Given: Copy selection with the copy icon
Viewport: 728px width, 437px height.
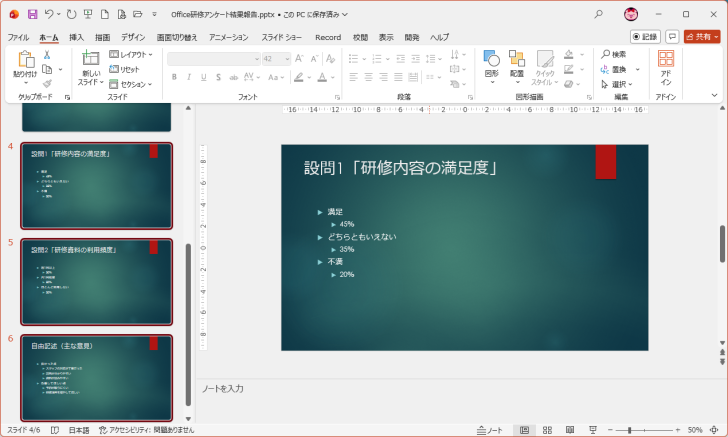Looking at the screenshot, I should [x=47, y=69].
